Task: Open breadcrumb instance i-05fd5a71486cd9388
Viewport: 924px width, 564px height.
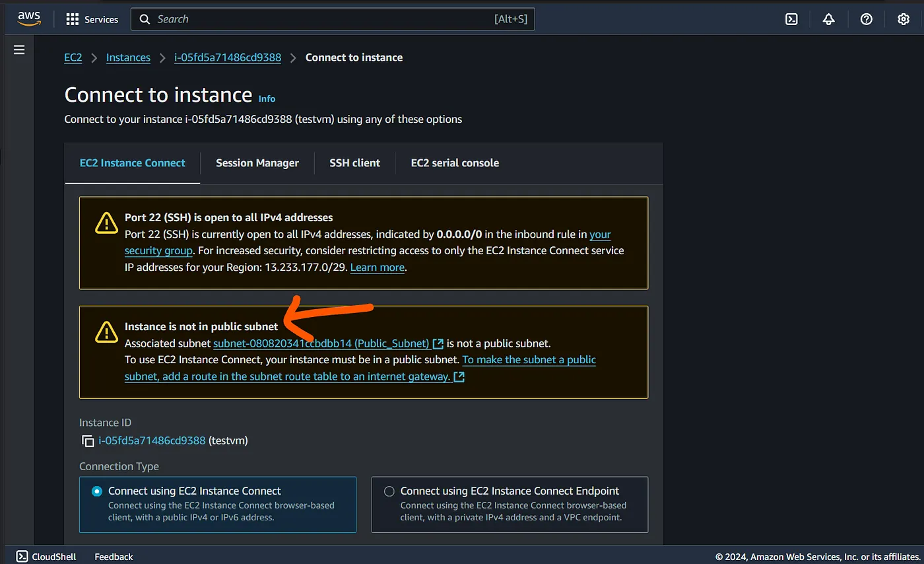Action: click(x=228, y=57)
